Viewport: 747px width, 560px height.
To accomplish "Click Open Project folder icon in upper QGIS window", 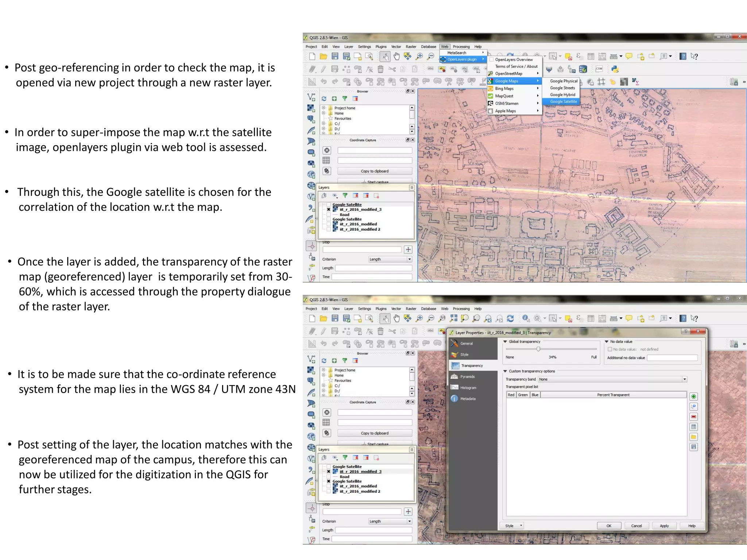I will 323,56.
